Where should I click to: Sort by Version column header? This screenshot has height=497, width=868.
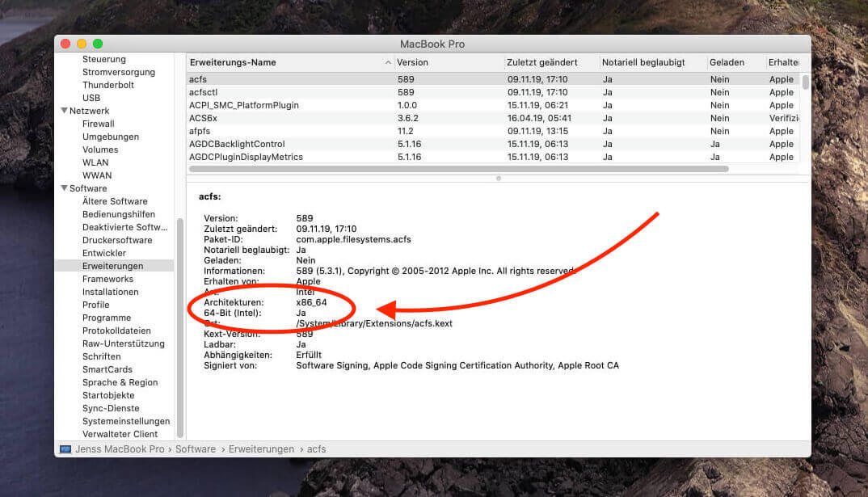tap(412, 62)
